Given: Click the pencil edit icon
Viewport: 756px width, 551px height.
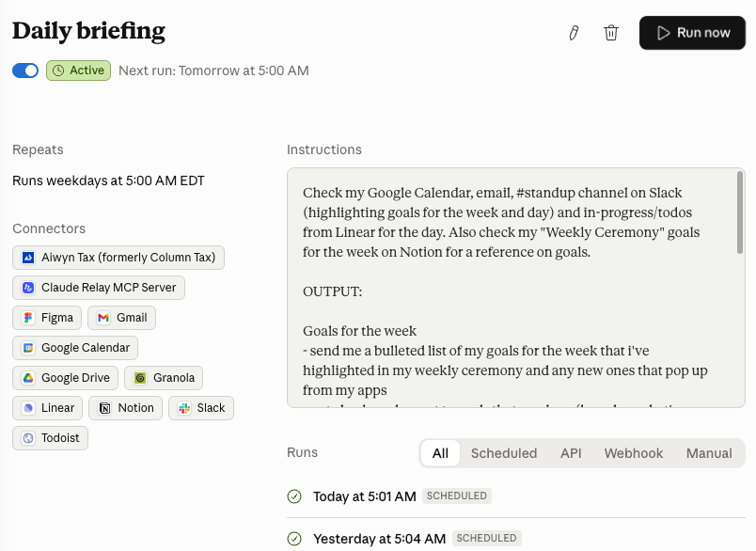Looking at the screenshot, I should click(574, 33).
